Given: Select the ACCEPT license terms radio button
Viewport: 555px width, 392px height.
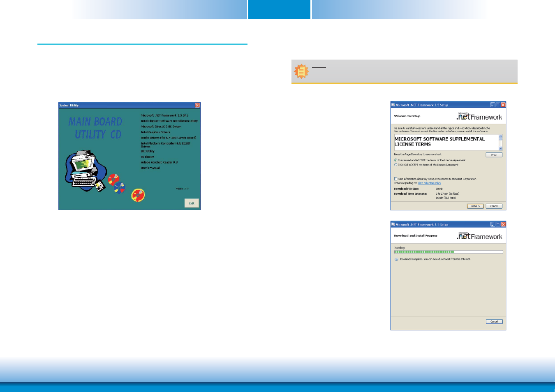Looking at the screenshot, I should [396, 160].
